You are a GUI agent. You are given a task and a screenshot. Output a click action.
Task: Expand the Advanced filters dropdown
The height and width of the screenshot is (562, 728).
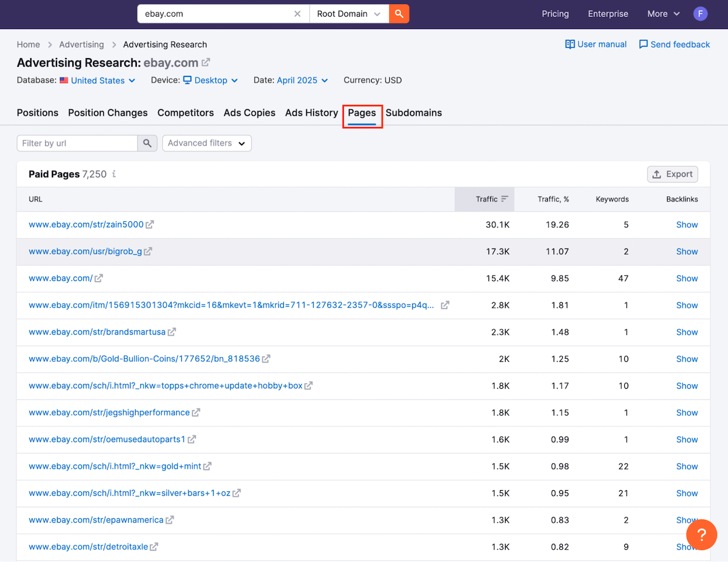coord(206,143)
